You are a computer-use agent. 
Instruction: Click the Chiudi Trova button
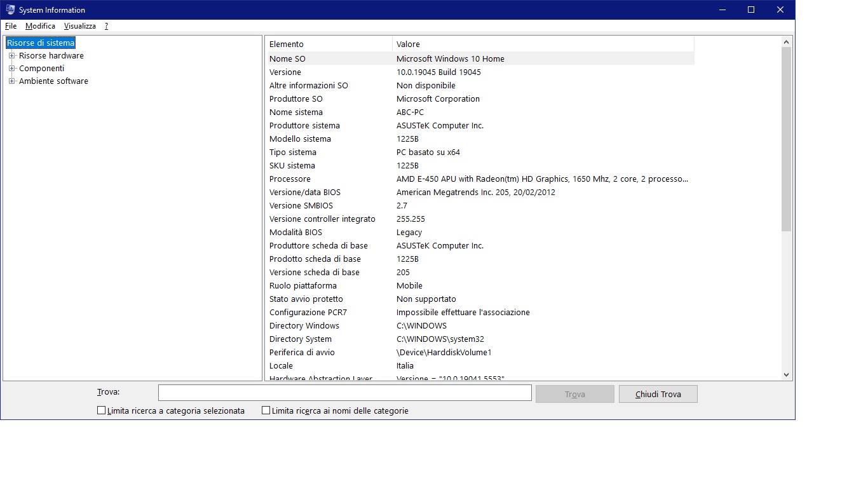coord(658,394)
